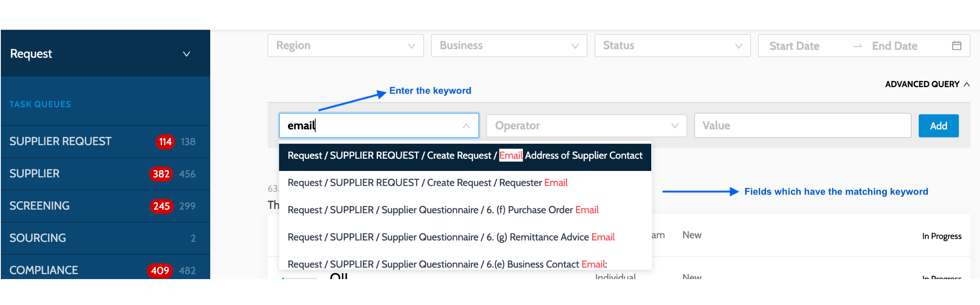Screen dimensions: 980x305
Task: Click the red 409 Compliance badge
Action: coord(160,270)
